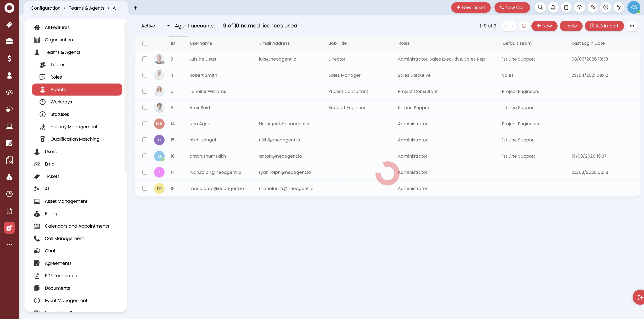Open the RSS feed icon in the top bar
This screenshot has width=644, height=319.
pyautogui.click(x=593, y=8)
